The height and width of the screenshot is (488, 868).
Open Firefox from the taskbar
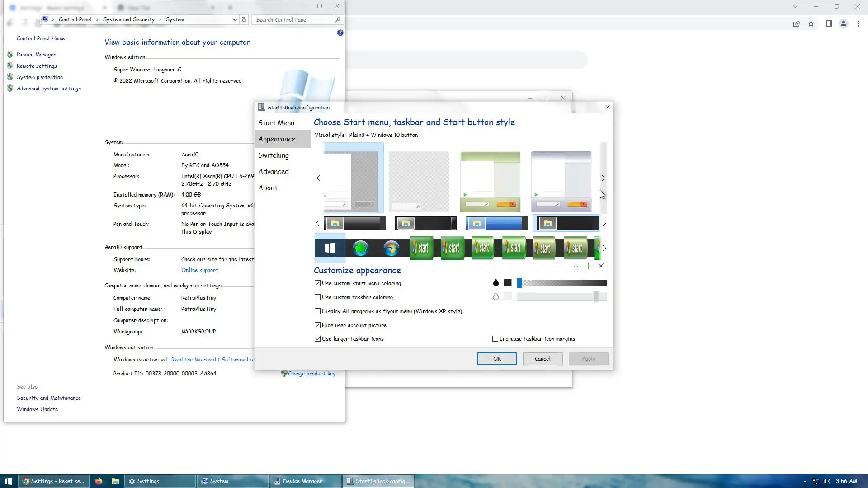tap(99, 481)
